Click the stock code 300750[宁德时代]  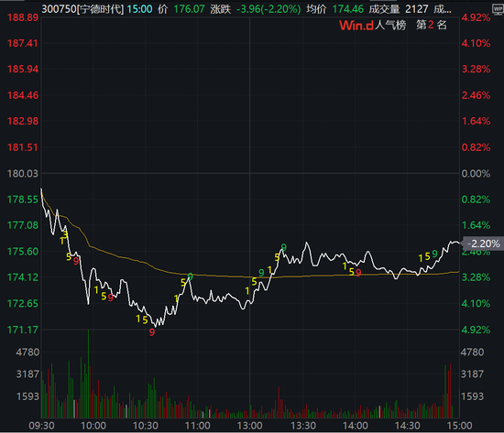(82, 9)
